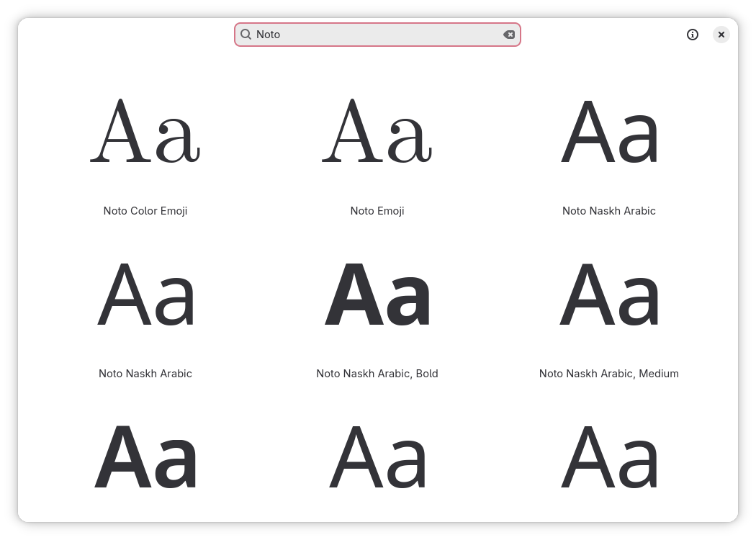Open Noto Naskh Arabic preview below Noto Color Emoji
The height and width of the screenshot is (540, 756).
[x=145, y=294]
